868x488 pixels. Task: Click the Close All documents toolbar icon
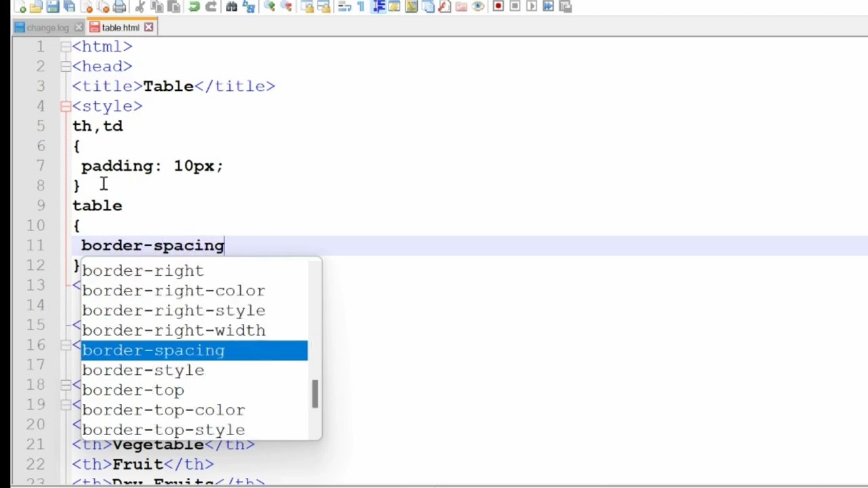click(104, 7)
